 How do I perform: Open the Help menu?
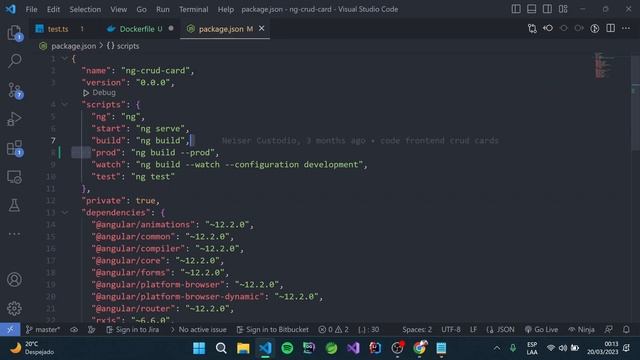point(225,9)
